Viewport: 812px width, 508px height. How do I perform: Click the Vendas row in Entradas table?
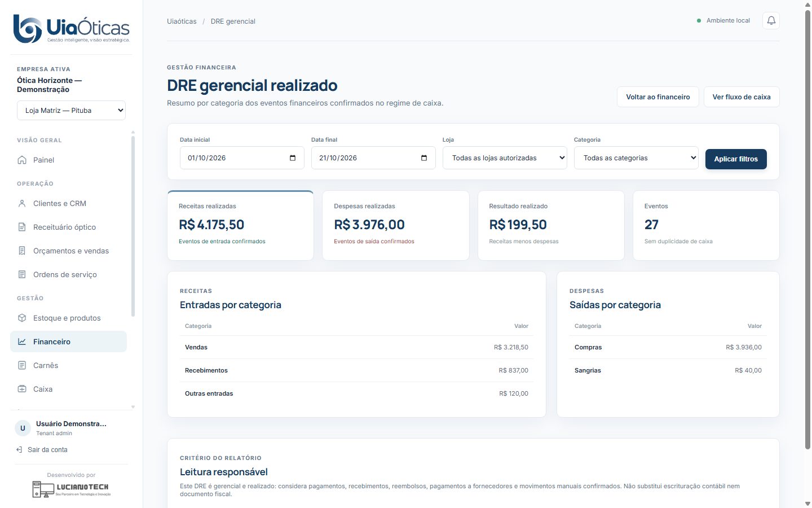click(x=356, y=347)
